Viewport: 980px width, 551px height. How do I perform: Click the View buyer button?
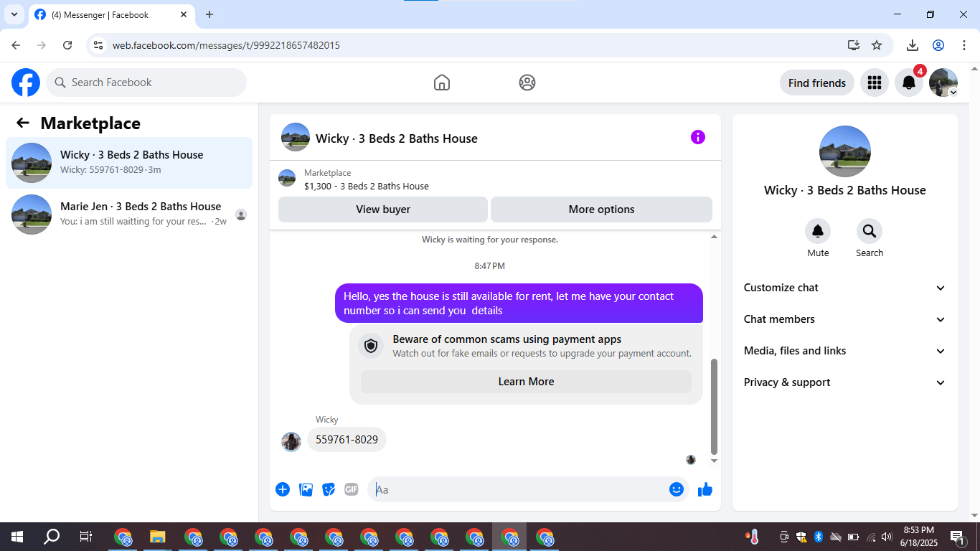pos(383,209)
